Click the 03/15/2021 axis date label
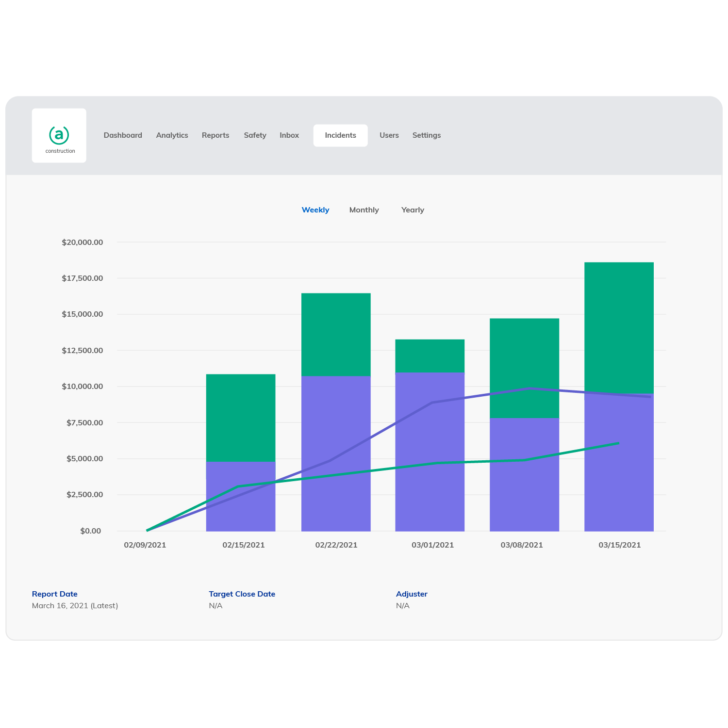 pos(620,545)
